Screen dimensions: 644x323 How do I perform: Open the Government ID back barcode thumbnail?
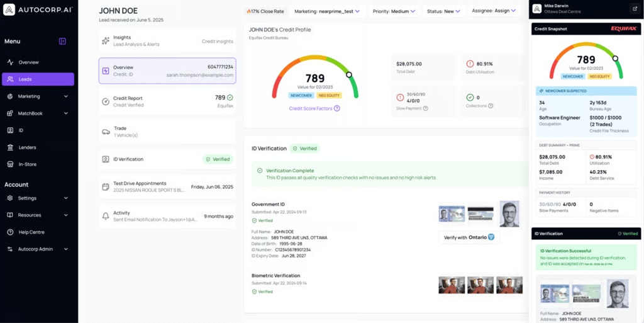(x=480, y=213)
